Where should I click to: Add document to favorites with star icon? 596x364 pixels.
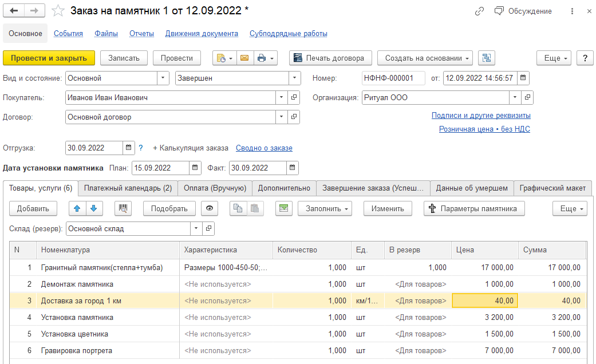point(58,11)
